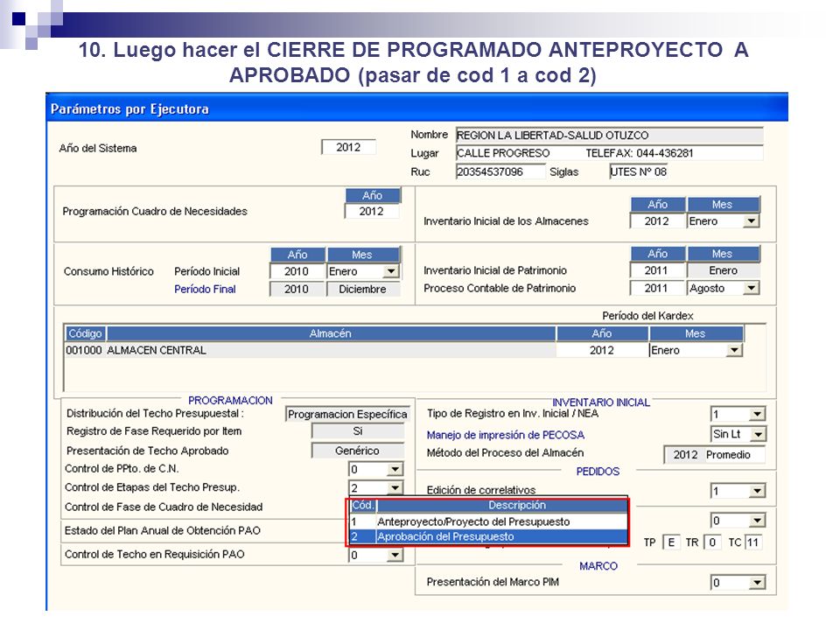Open the Control de Etapas del Techo Presup. dropdown

click(395, 488)
